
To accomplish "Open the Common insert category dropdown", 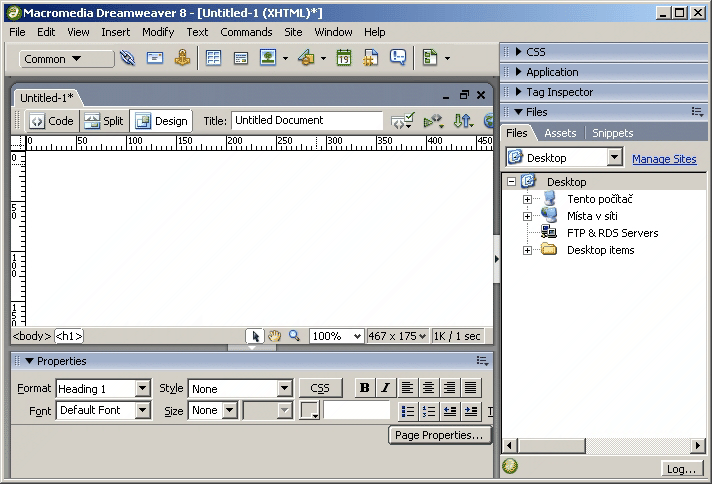I will tap(66, 59).
